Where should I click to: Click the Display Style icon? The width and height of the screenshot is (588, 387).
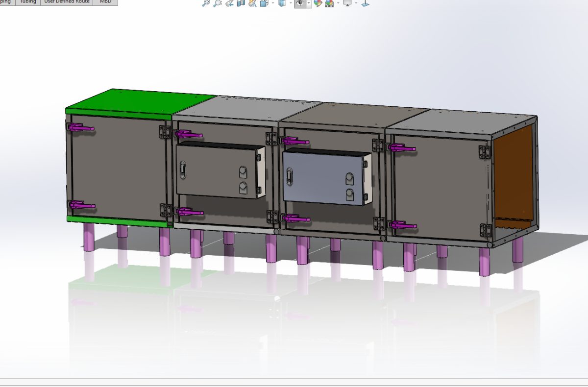click(x=282, y=3)
